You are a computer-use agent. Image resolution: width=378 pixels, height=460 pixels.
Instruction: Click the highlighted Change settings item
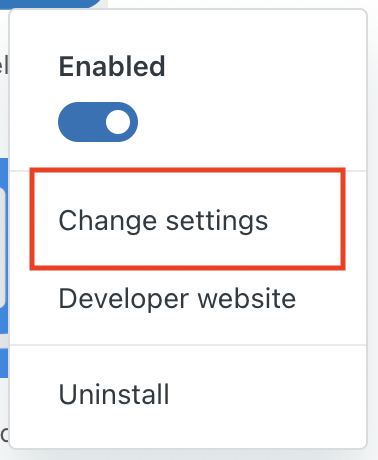[x=188, y=220]
